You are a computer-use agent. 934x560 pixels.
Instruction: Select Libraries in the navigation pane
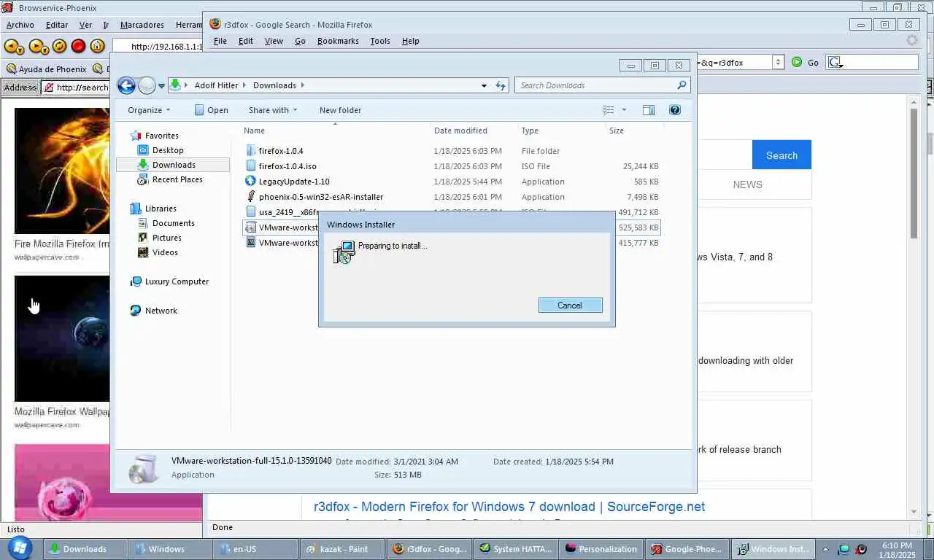click(x=161, y=209)
